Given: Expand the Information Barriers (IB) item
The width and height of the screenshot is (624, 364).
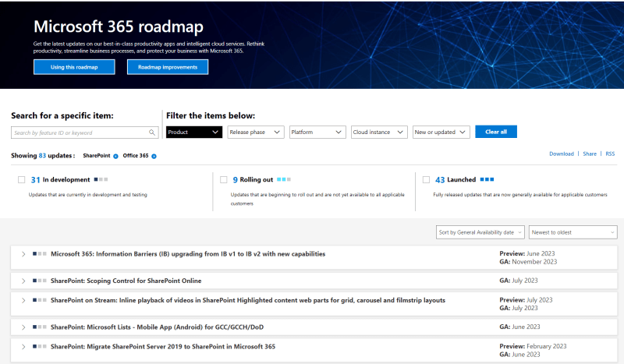Looking at the screenshot, I should click(x=23, y=254).
